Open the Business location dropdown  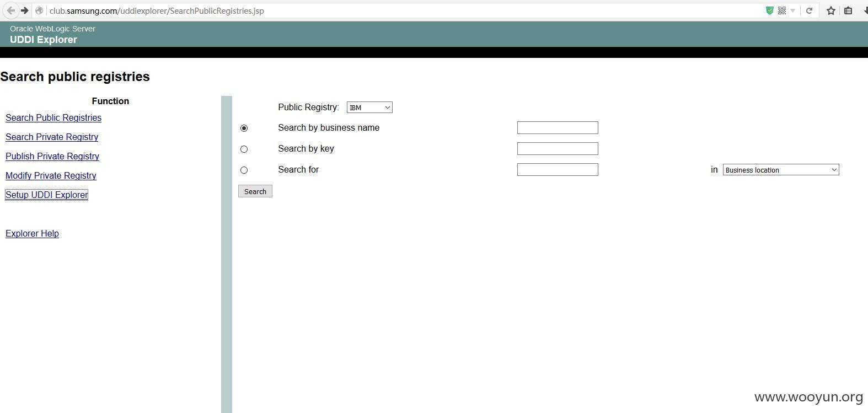[x=781, y=170]
